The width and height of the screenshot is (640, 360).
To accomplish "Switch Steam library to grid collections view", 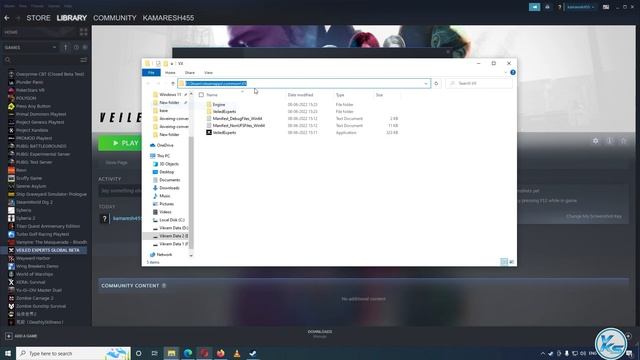I will (84, 32).
